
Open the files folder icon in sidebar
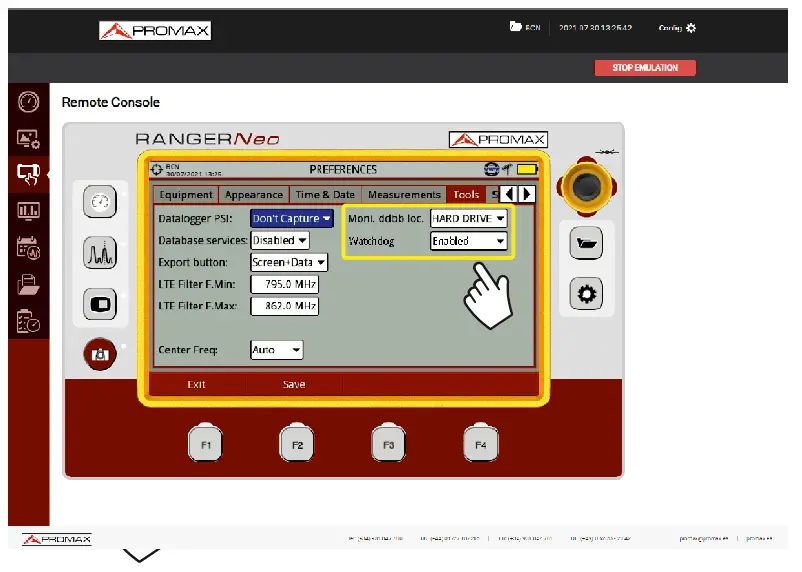point(28,284)
